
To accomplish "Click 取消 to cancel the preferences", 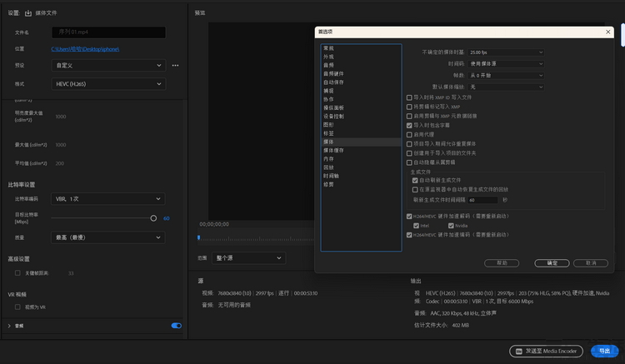I will pos(591,262).
